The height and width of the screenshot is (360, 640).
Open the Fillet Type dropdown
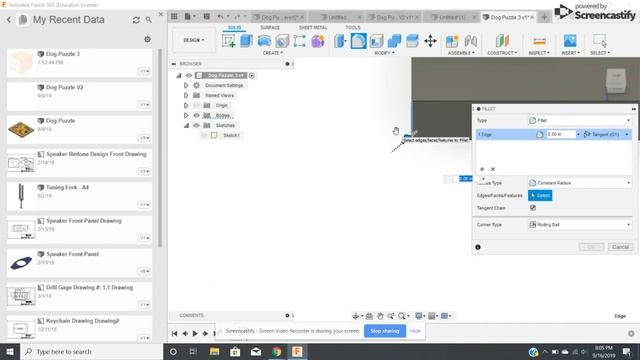tap(580, 120)
